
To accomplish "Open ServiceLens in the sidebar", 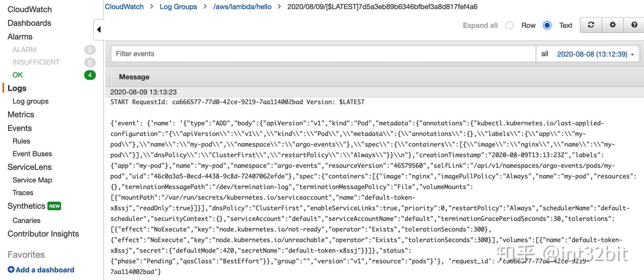I will point(30,167).
